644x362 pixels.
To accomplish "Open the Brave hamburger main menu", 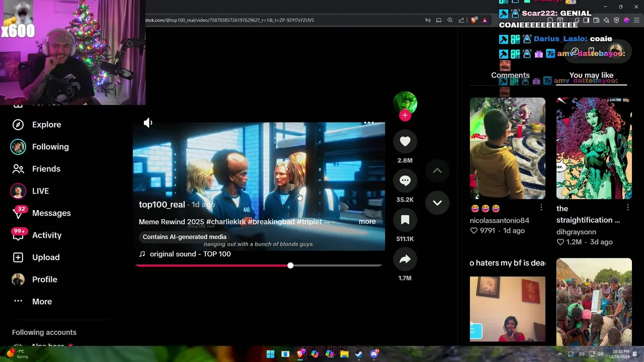I will (637, 20).
